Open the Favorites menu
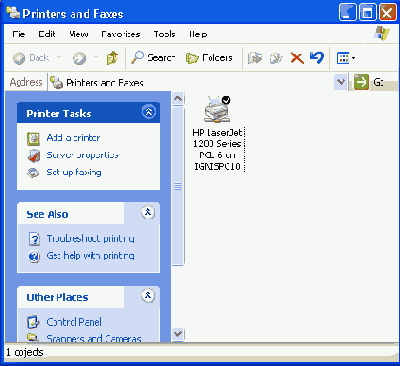The image size is (400, 366). pyautogui.click(x=121, y=34)
